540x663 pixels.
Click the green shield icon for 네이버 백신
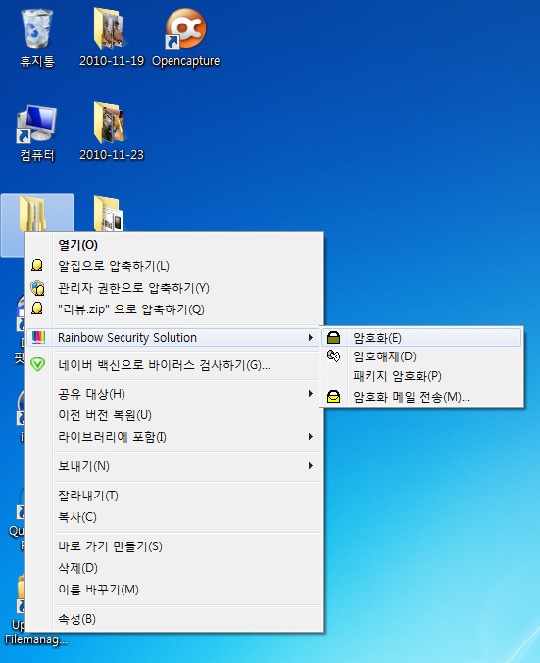(38, 364)
